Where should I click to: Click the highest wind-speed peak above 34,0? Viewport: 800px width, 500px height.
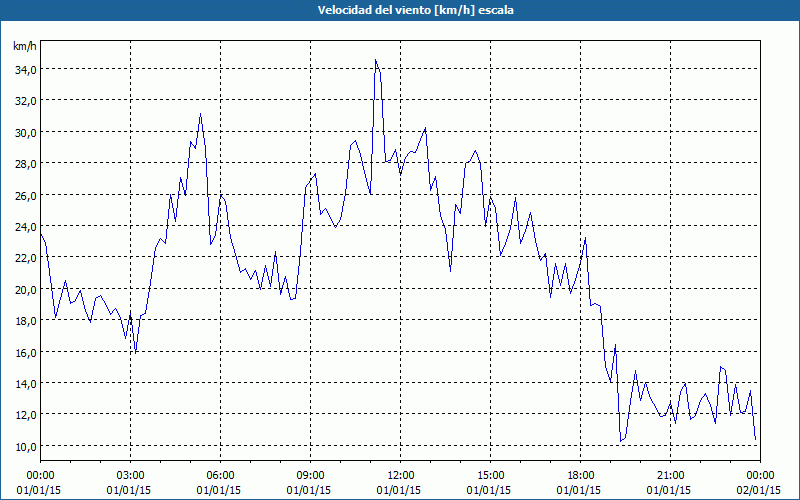pos(376,60)
